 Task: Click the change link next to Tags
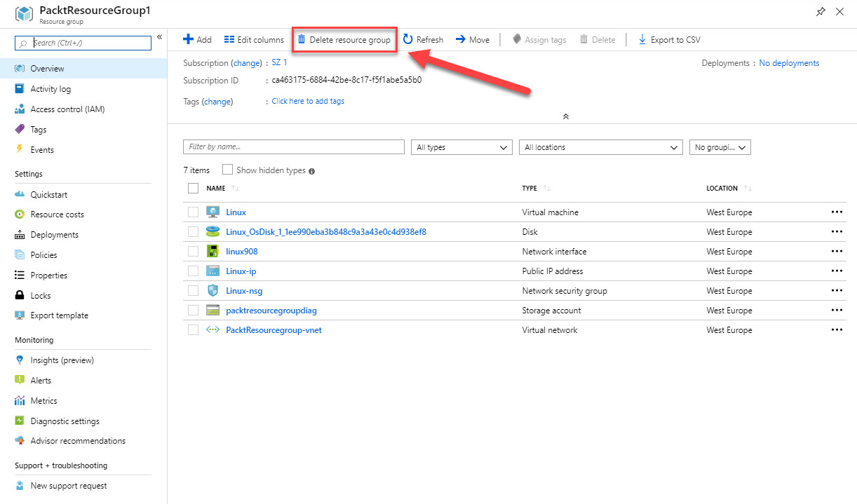click(217, 102)
